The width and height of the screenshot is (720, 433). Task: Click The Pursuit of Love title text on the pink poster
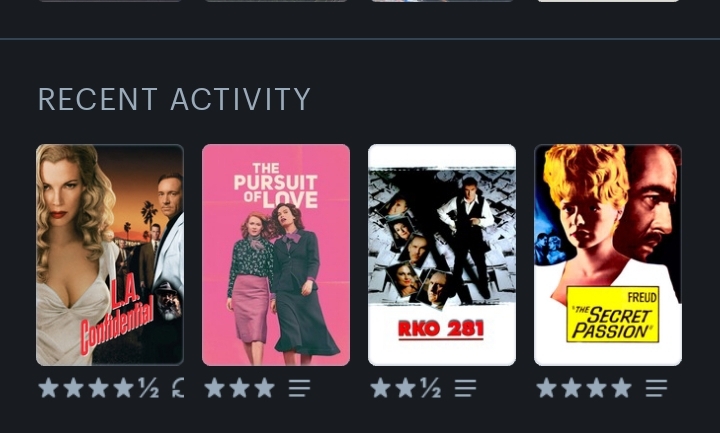(x=276, y=186)
